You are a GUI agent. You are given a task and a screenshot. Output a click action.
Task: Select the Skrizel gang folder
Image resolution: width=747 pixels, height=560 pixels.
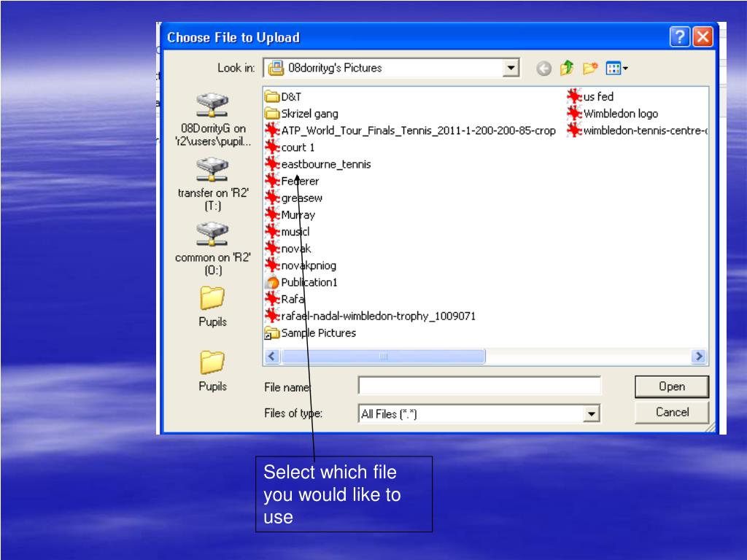pyautogui.click(x=301, y=114)
